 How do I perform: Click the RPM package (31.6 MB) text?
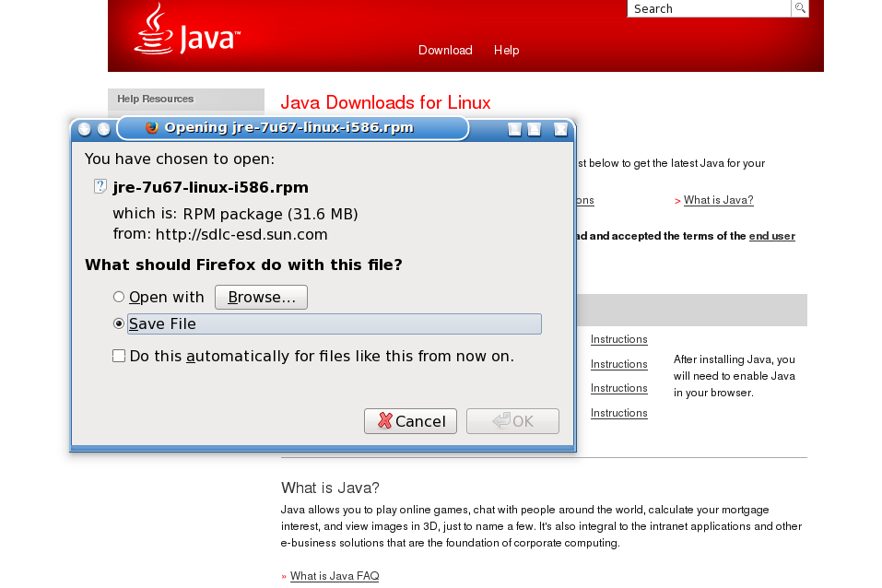coord(271,214)
